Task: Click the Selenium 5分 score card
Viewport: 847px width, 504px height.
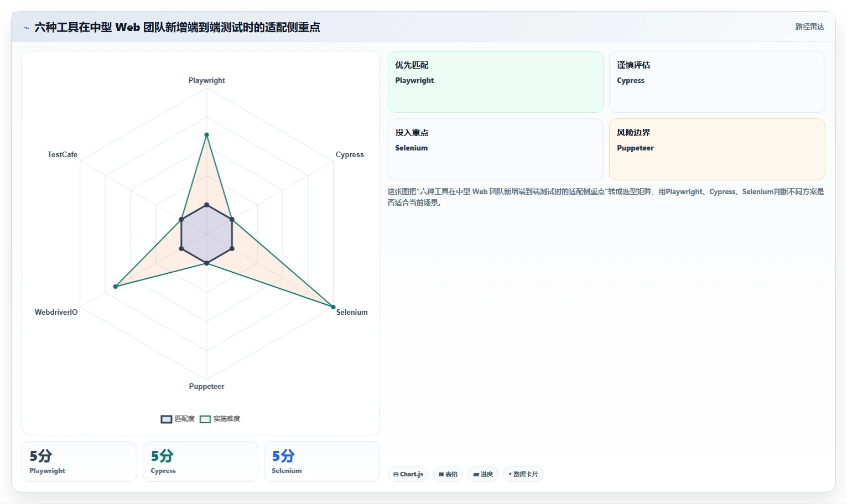Action: 322,461
